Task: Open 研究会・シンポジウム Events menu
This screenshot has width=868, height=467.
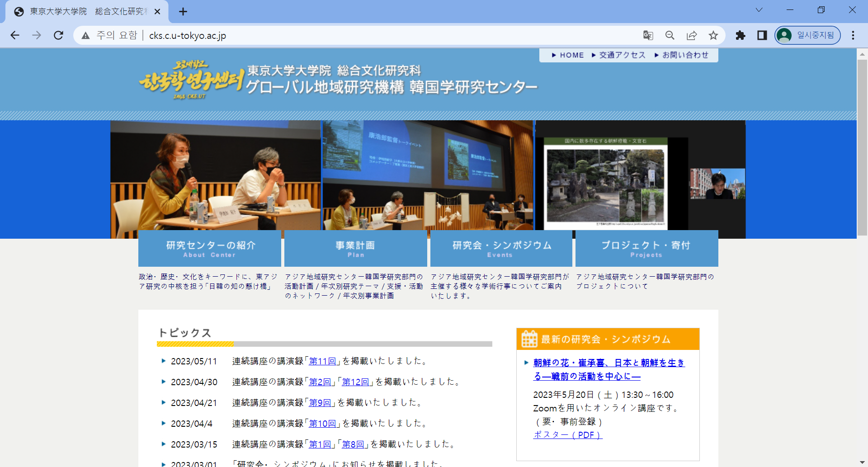Action: coord(501,248)
